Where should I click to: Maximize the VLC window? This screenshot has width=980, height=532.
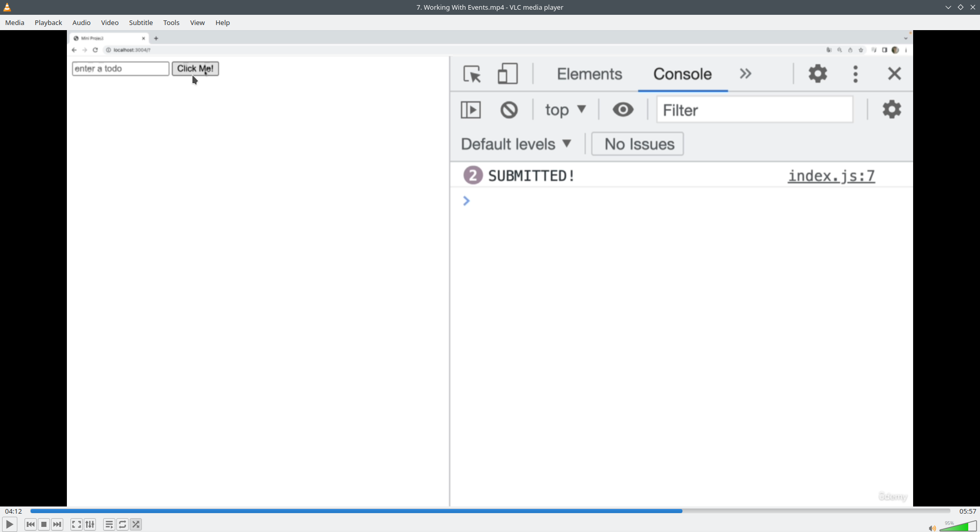tap(961, 7)
